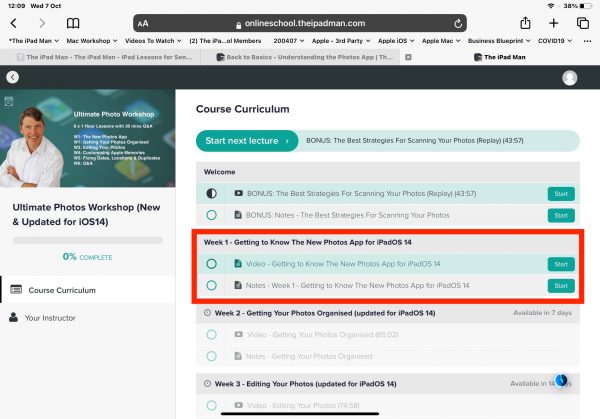Image resolution: width=600 pixels, height=419 pixels.
Task: Open the user profile avatar
Action: tap(569, 78)
